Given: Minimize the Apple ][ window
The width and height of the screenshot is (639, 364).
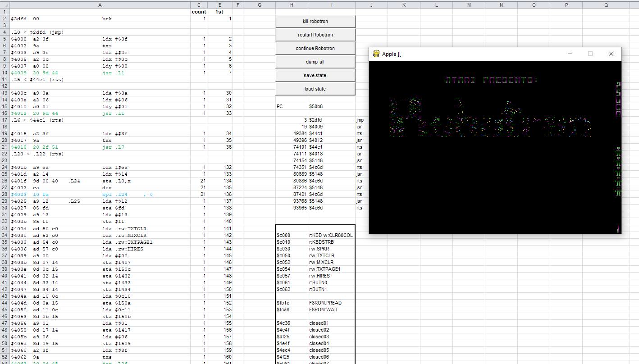Looking at the screenshot, I should click(x=570, y=54).
